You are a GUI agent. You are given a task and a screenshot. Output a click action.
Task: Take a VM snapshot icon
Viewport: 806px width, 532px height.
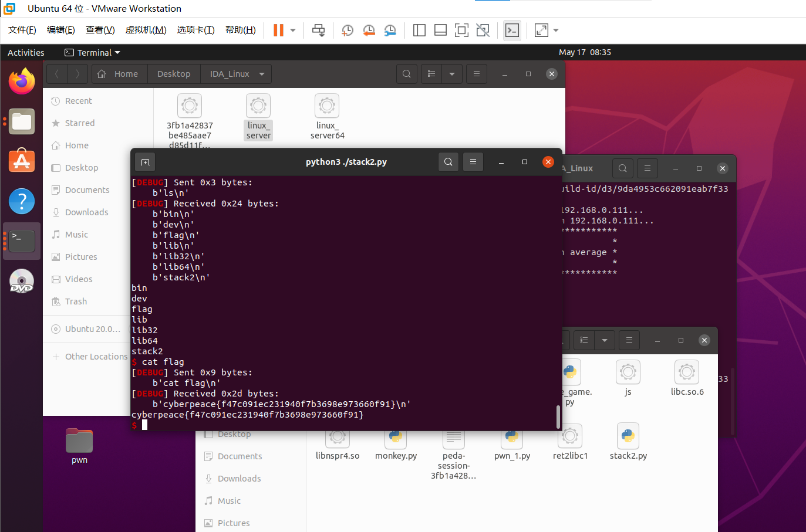click(348, 30)
